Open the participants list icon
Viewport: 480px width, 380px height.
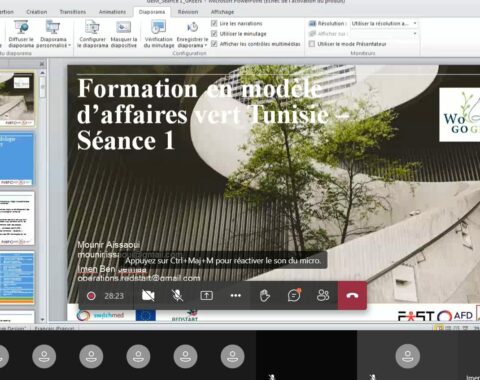[323, 295]
